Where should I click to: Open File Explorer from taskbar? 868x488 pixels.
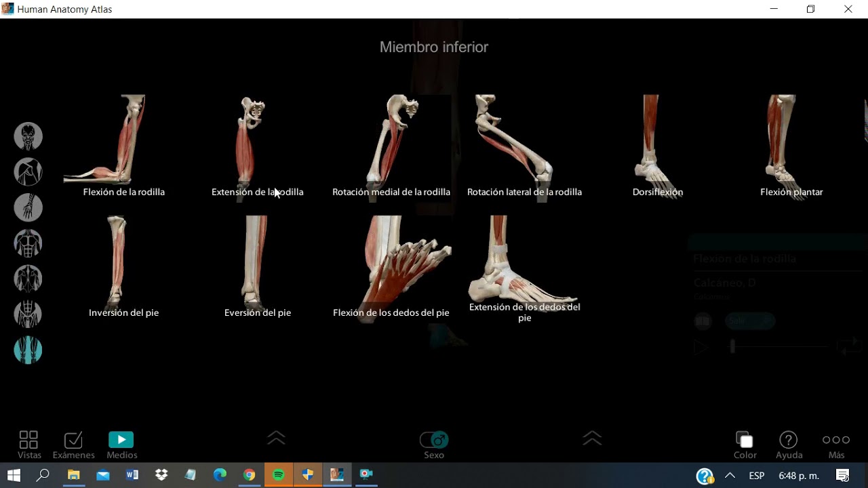pos(73,475)
